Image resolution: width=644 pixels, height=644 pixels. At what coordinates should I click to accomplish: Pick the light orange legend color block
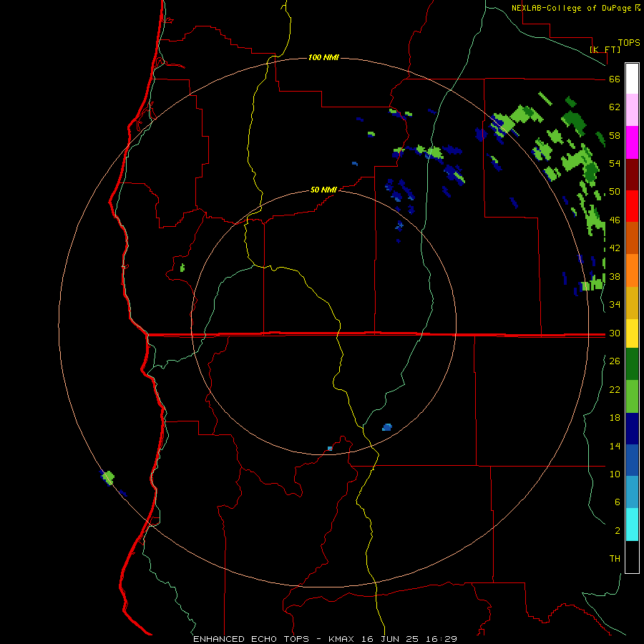click(632, 270)
